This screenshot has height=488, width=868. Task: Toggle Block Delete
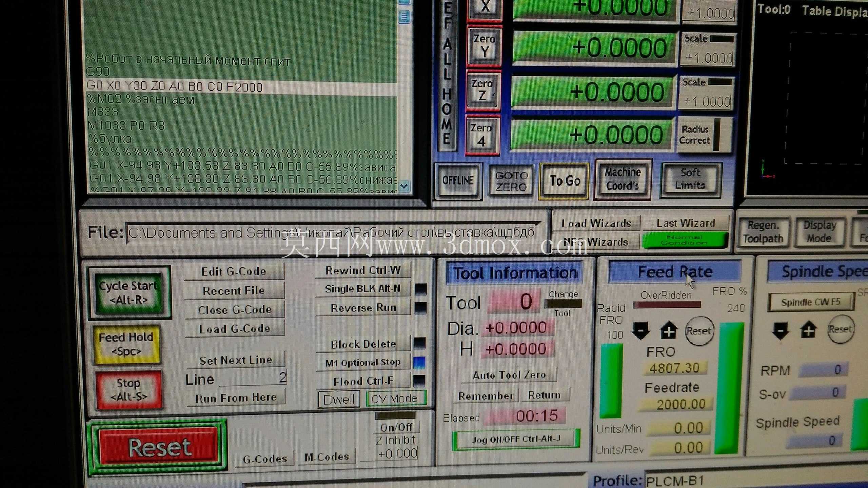pyautogui.click(x=363, y=344)
